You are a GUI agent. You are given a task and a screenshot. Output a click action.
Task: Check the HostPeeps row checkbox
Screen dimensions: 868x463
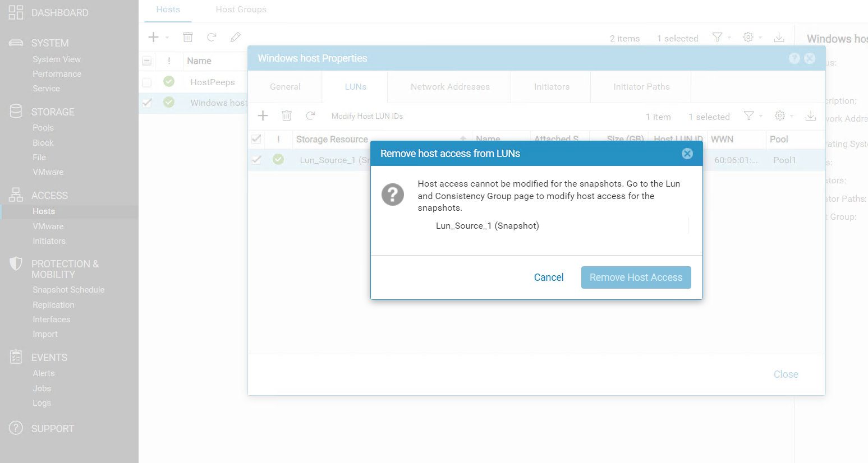pyautogui.click(x=146, y=82)
